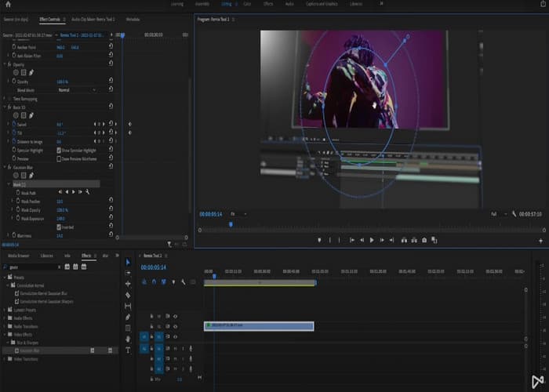
Task: Open the Home screen icon
Action: [x=8, y=4]
